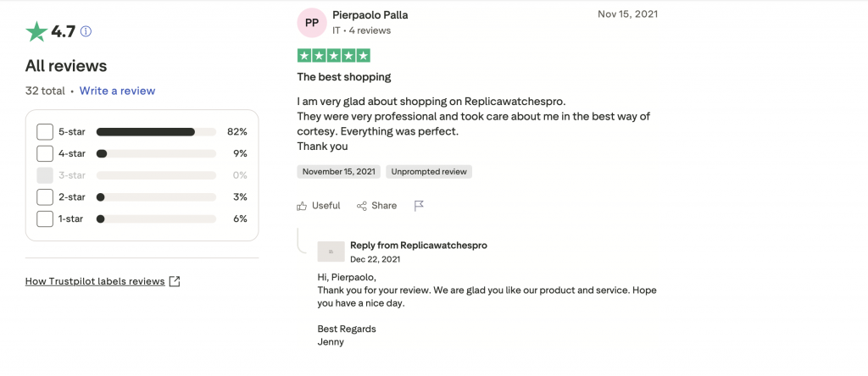Viewport: 868px width, 376px height.
Task: Click the Unprompted review tag
Action: point(429,171)
